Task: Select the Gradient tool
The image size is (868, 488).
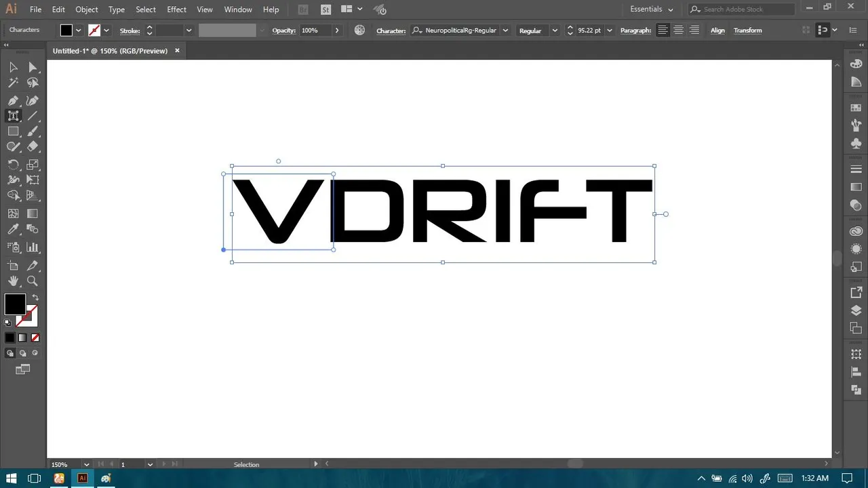Action: 33,213
